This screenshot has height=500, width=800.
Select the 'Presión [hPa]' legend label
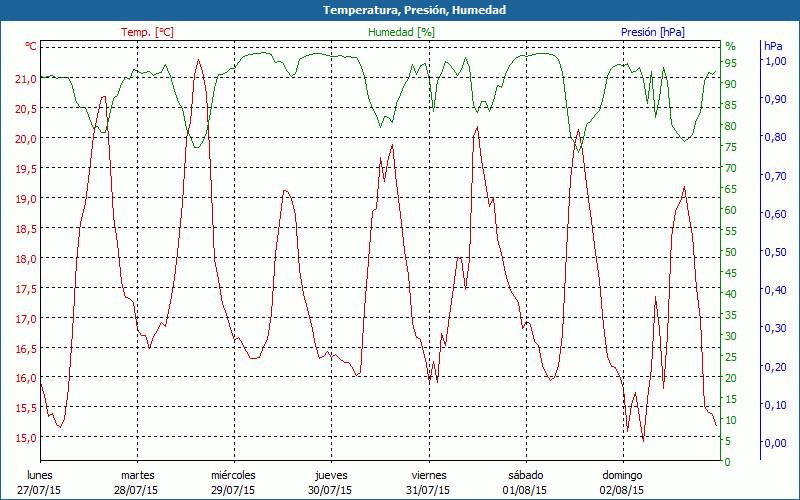[x=653, y=32]
